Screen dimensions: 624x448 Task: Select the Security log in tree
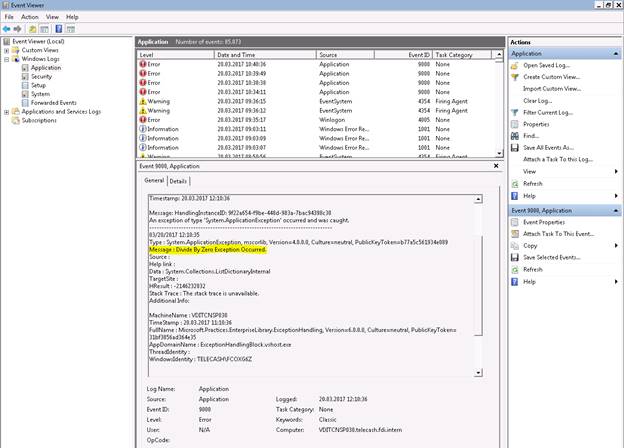click(x=41, y=76)
